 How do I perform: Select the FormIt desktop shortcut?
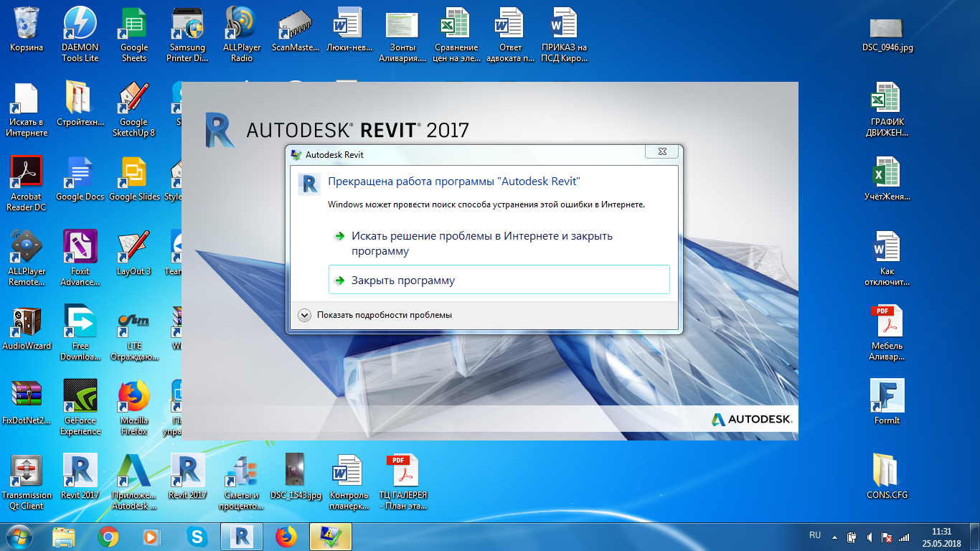coord(887,402)
